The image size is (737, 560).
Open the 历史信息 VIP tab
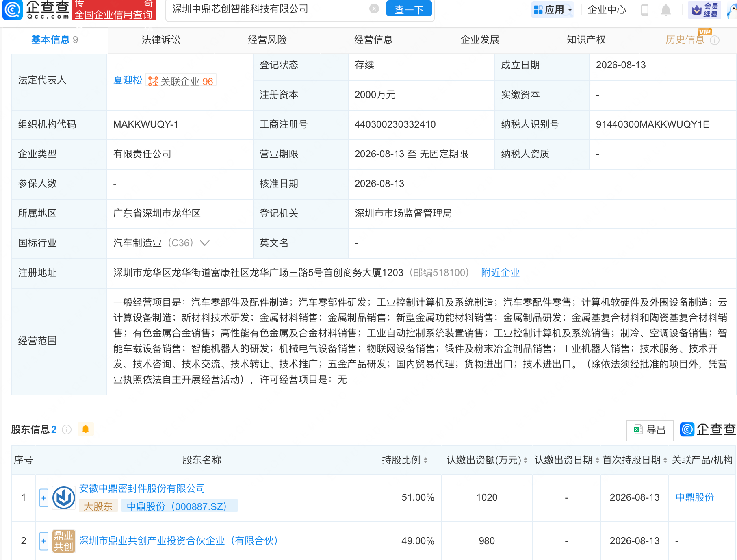(685, 40)
